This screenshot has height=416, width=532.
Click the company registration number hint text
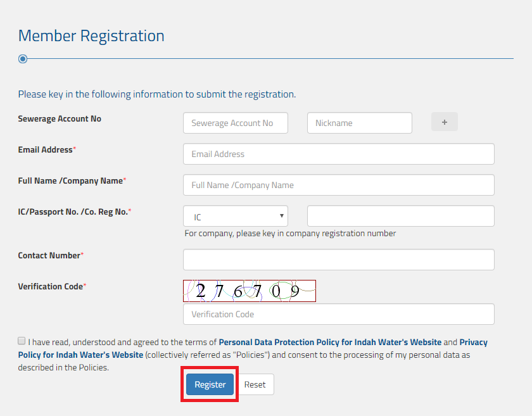pos(290,233)
